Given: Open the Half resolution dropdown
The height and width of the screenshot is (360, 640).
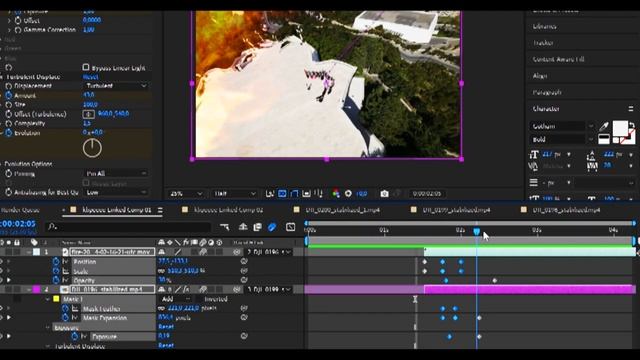Looking at the screenshot, I should pyautogui.click(x=235, y=193).
